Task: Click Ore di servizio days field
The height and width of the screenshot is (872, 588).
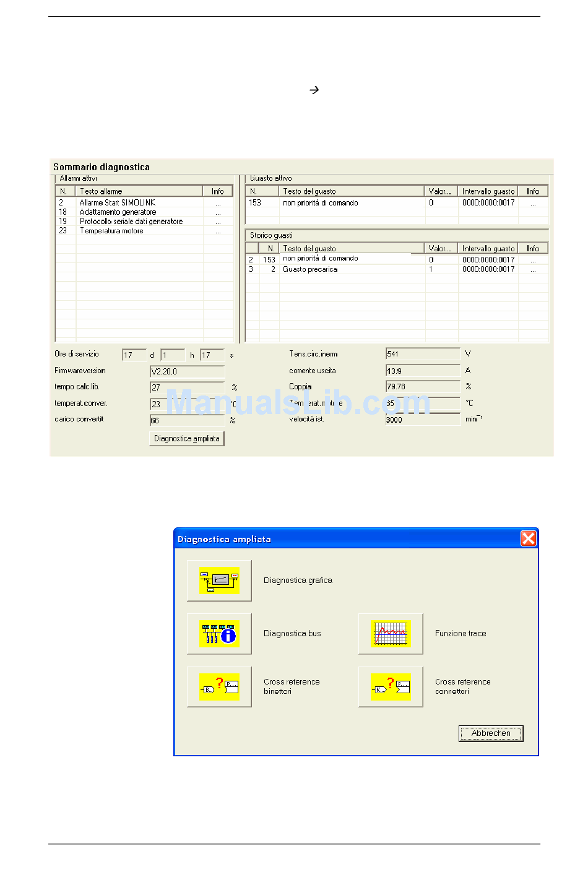Action: point(134,355)
